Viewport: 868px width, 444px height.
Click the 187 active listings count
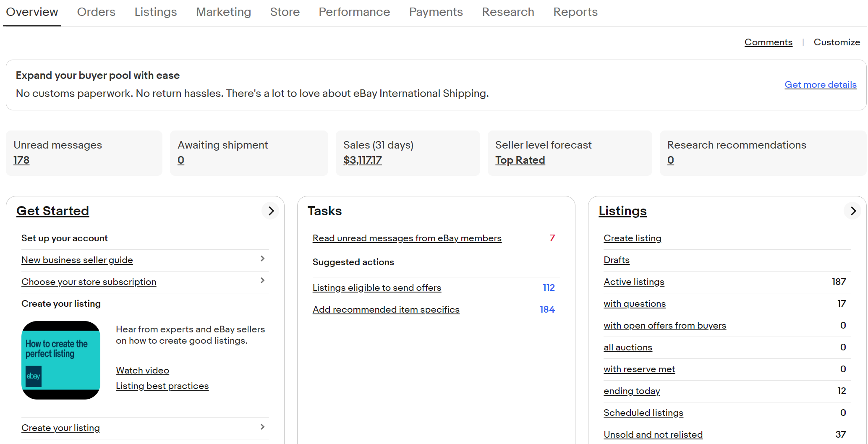click(x=839, y=282)
